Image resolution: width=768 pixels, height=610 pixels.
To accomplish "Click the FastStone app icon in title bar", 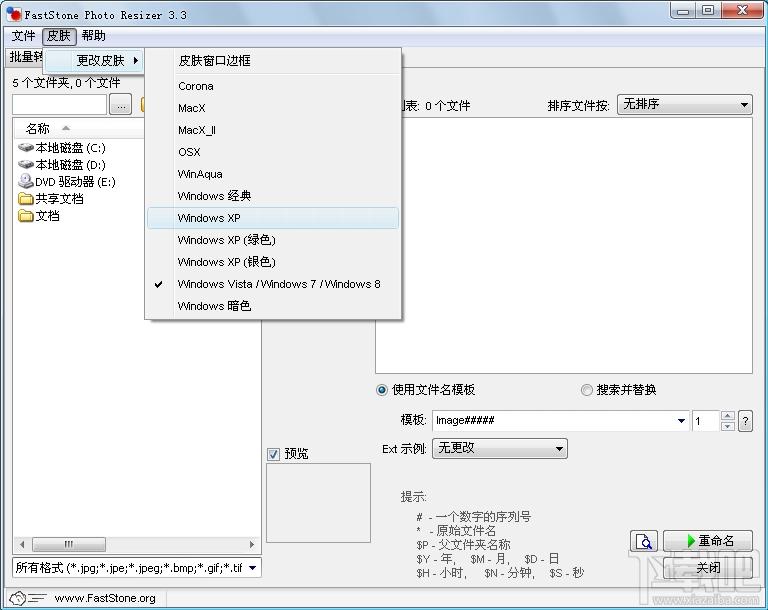I will 14,13.
